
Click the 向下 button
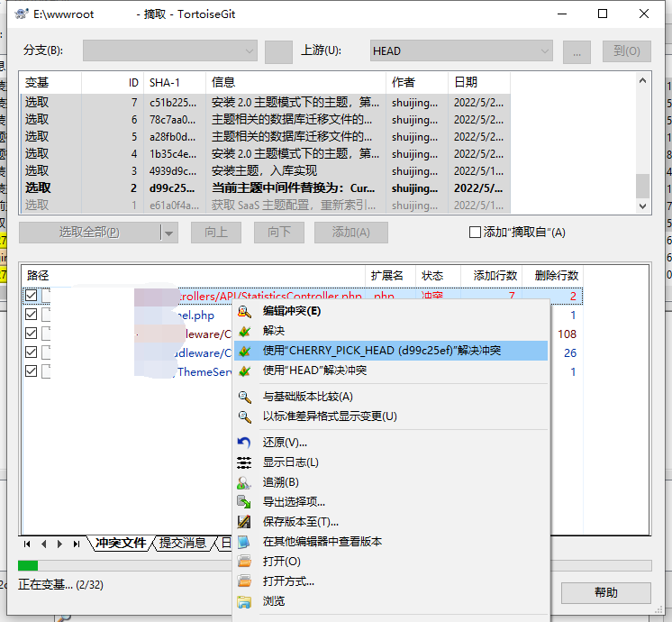click(279, 233)
